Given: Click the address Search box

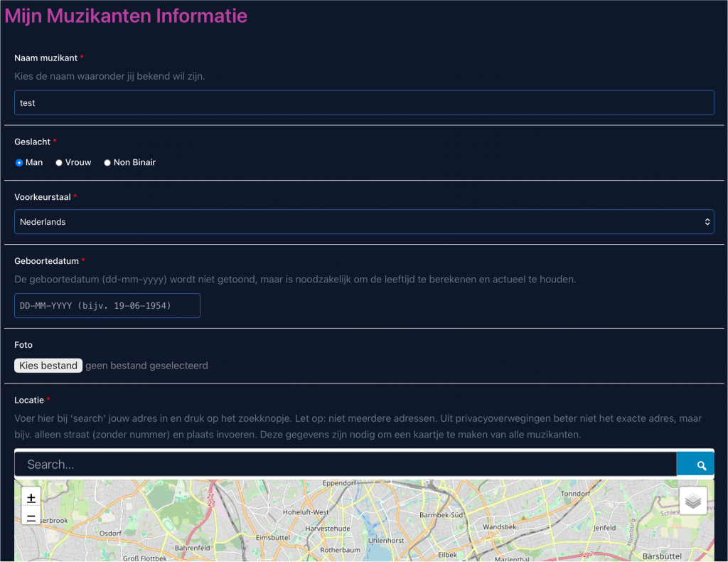Looking at the screenshot, I should (x=346, y=465).
